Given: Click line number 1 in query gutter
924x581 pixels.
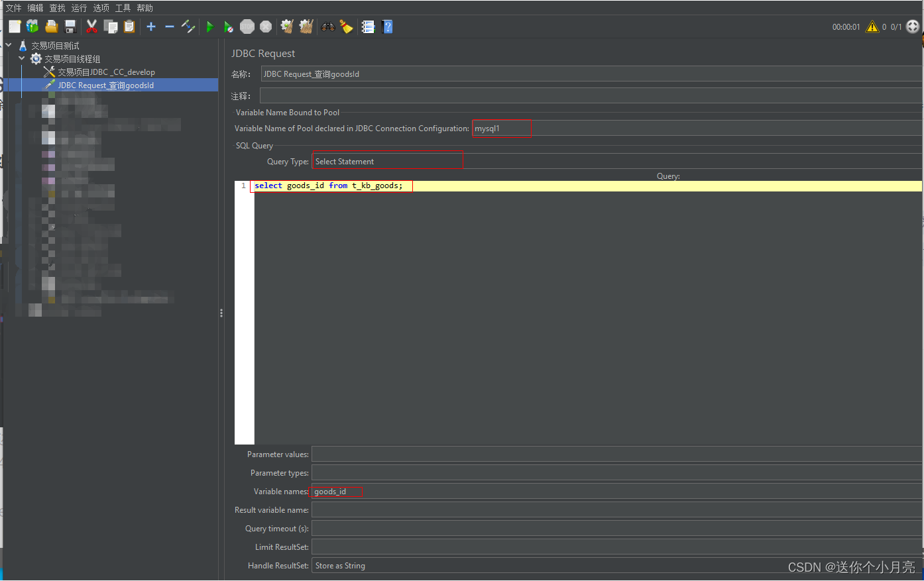Looking at the screenshot, I should click(x=243, y=185).
